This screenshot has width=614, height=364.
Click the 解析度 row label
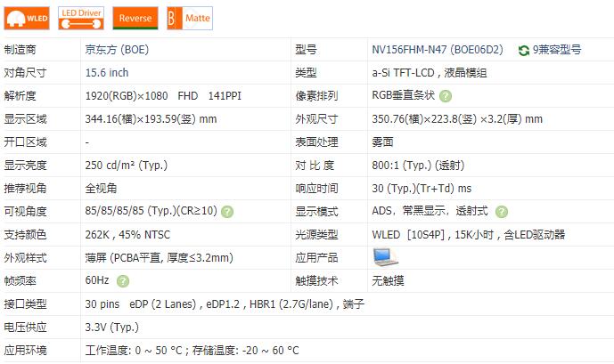click(20, 96)
